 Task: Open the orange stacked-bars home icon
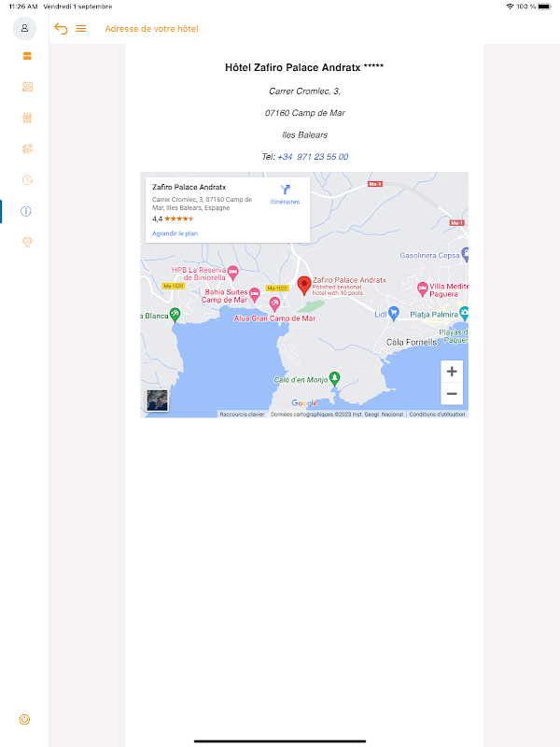tap(27, 56)
